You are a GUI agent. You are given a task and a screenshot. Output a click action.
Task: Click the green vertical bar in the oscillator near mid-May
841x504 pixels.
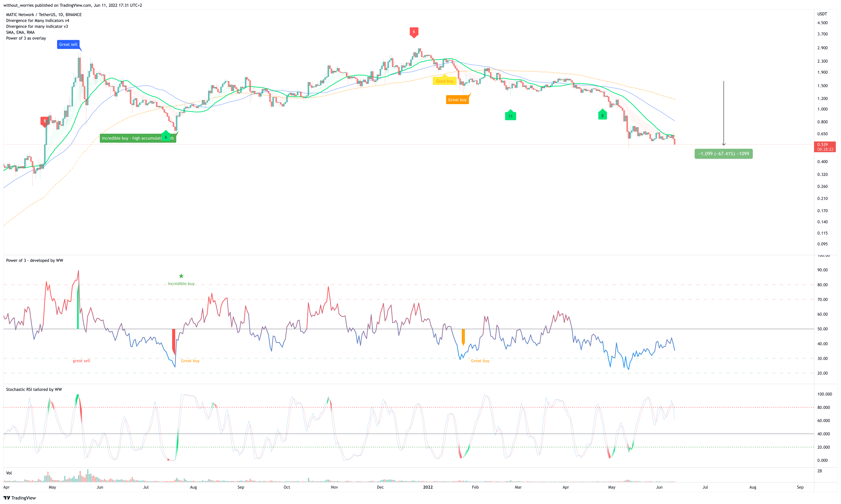[x=78, y=306]
